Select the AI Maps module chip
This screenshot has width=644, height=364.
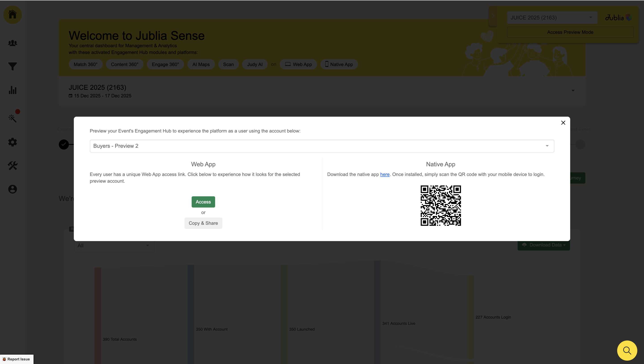coord(201,64)
